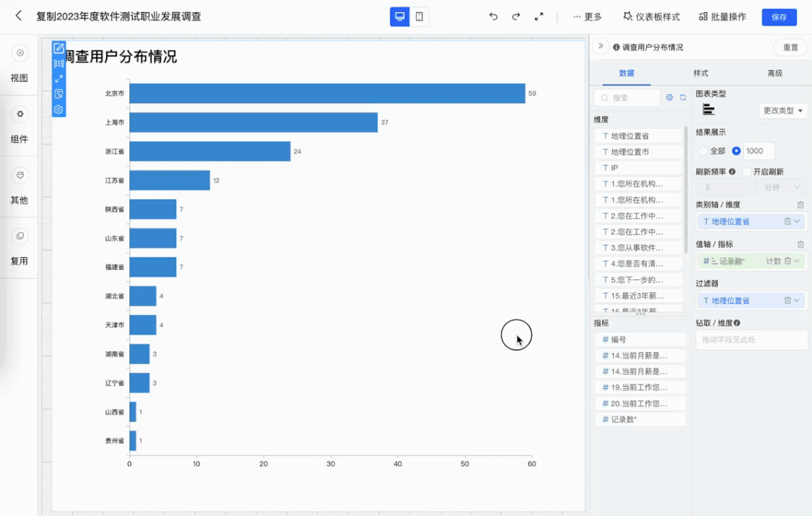Click the redo icon in the top bar
The width and height of the screenshot is (812, 516).
click(x=515, y=17)
